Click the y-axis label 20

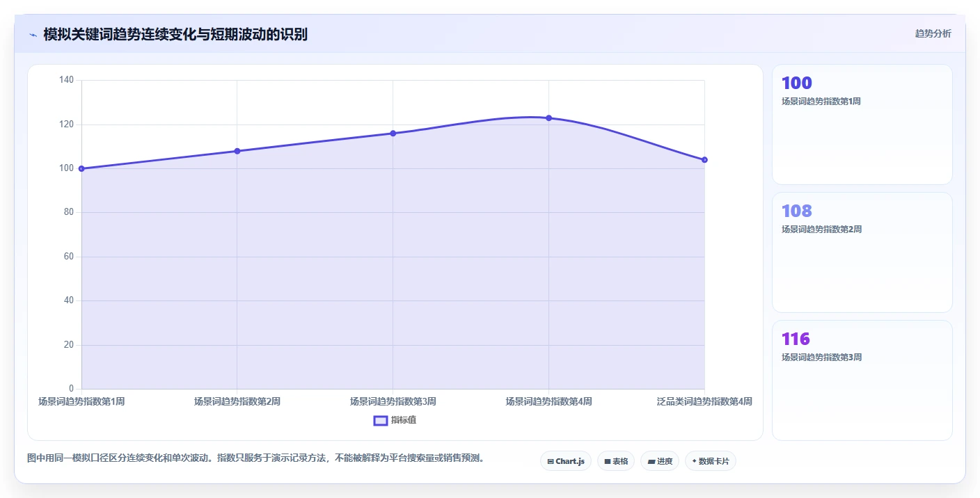pos(68,345)
